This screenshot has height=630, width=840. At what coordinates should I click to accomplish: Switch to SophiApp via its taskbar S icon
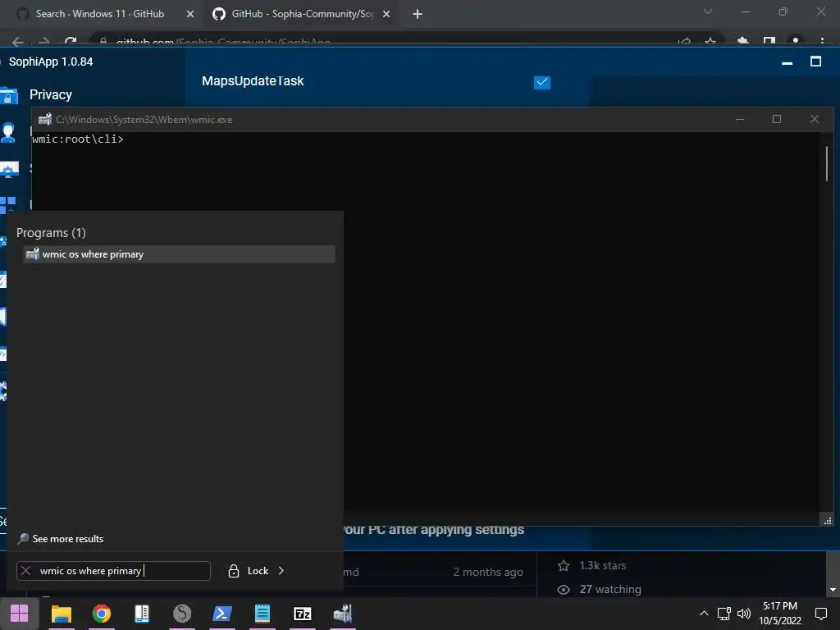point(182,614)
